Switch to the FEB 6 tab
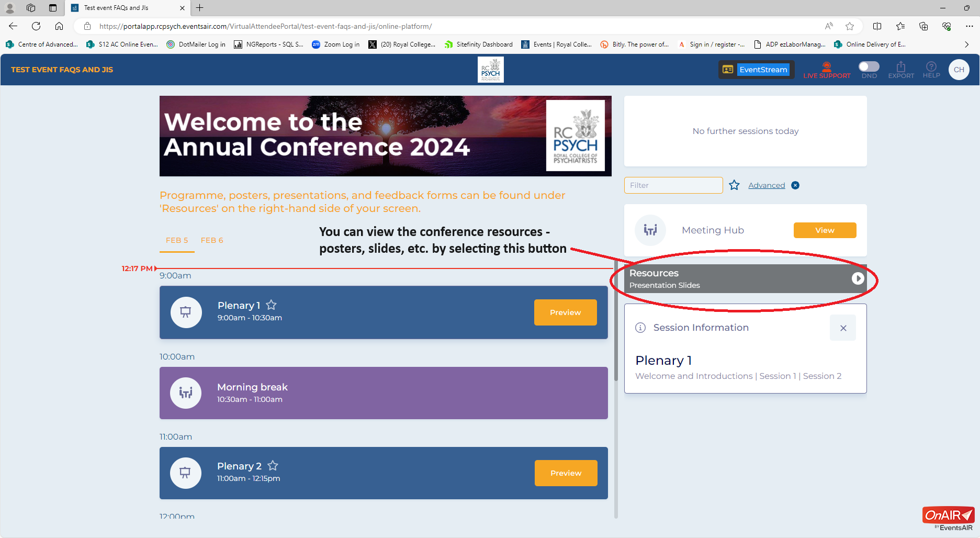The width and height of the screenshot is (980, 538). (212, 240)
